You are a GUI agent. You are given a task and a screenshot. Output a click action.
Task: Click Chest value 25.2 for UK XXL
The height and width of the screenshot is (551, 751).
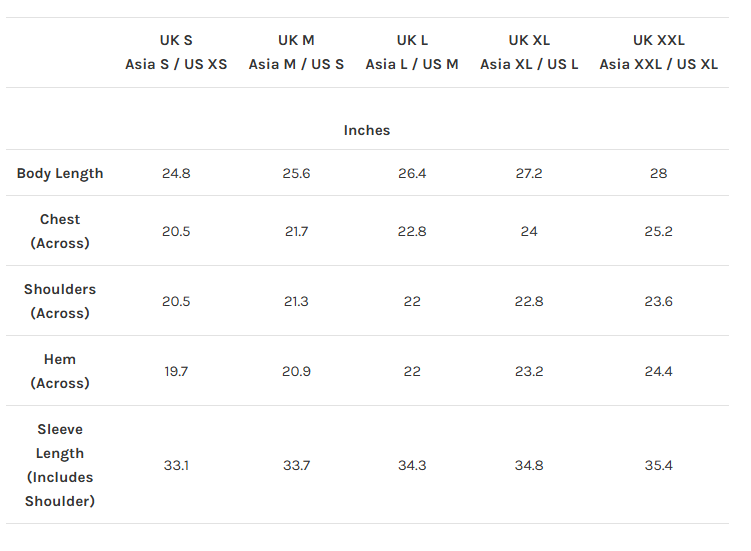click(x=658, y=231)
